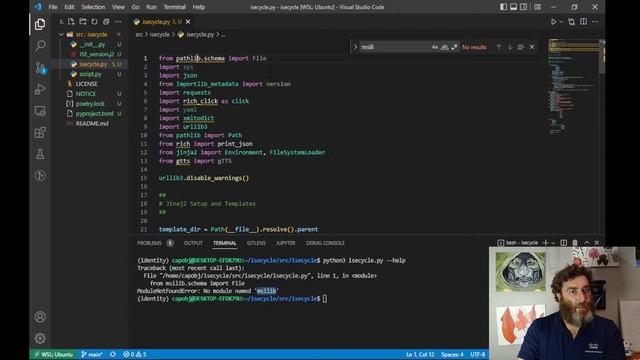Switch to the Jupyter panel tab
This screenshot has width=640, height=360.
(286, 243)
